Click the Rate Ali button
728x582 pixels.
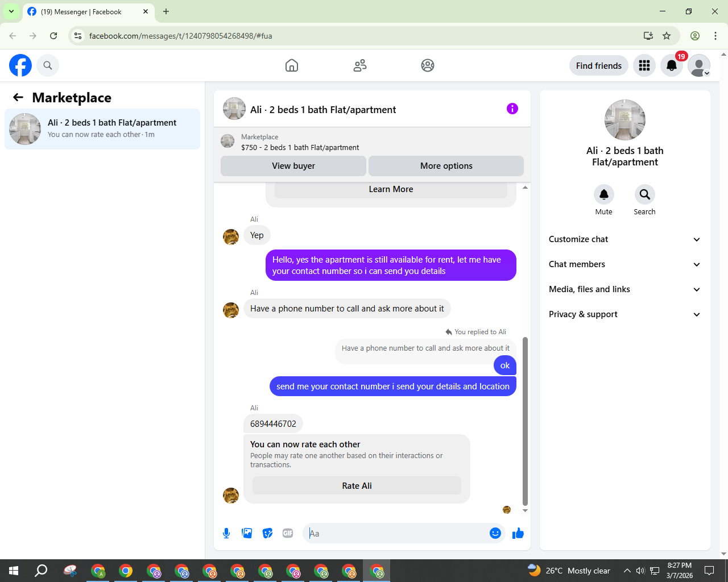357,486
